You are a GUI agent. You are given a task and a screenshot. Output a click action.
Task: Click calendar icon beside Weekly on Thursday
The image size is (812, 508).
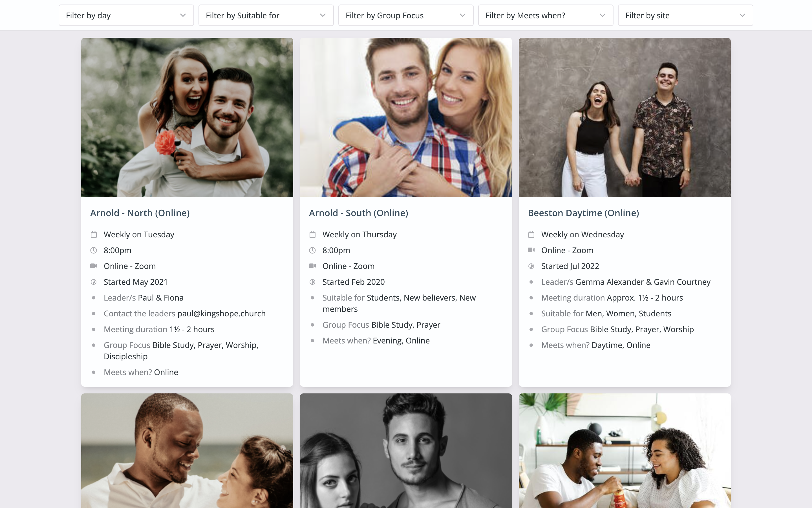tap(312, 235)
